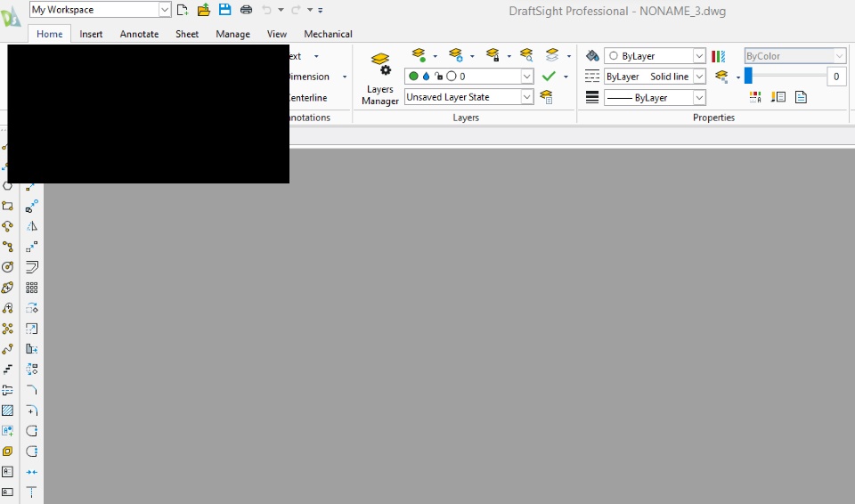The height and width of the screenshot is (504, 855).
Task: Select the Hatch tool in left toolbar
Action: pyautogui.click(x=8, y=411)
